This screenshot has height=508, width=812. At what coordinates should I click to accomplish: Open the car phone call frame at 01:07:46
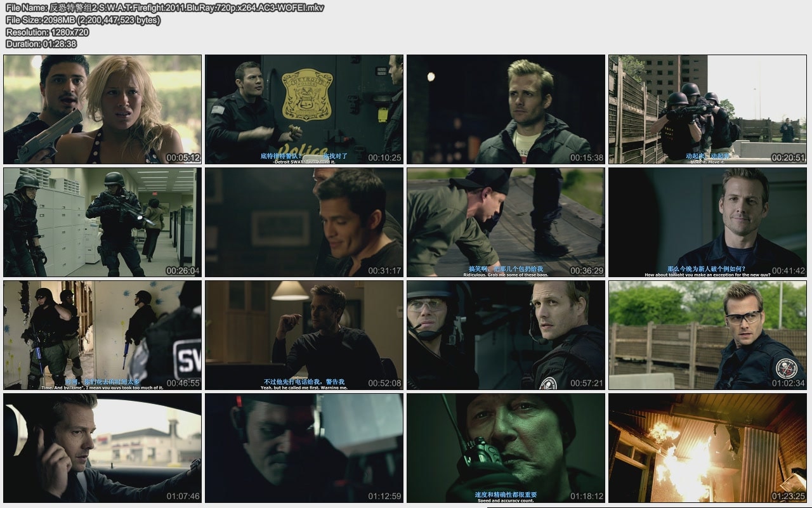tap(102, 448)
